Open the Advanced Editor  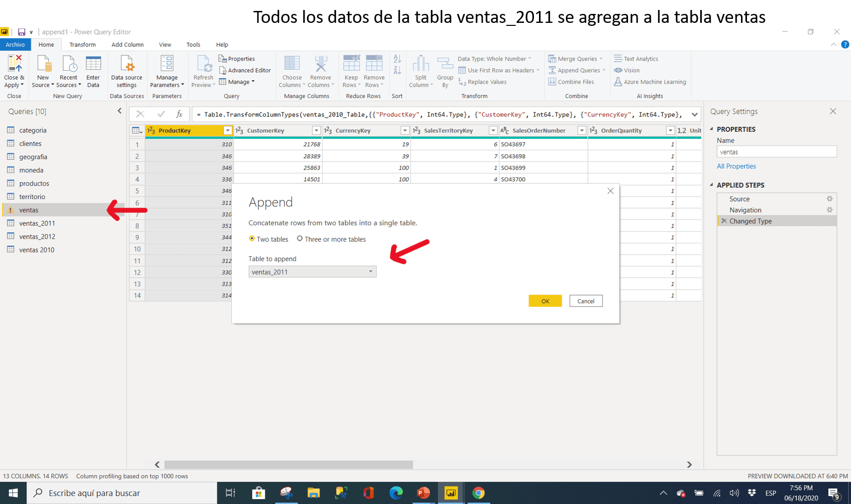coord(245,70)
